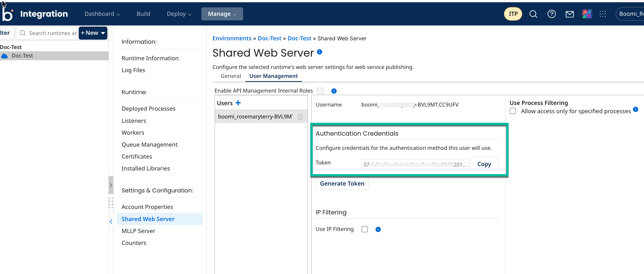Viewport: 644px width, 274px height.
Task: Click info icon beside Shared Web Server title
Action: coord(319,52)
